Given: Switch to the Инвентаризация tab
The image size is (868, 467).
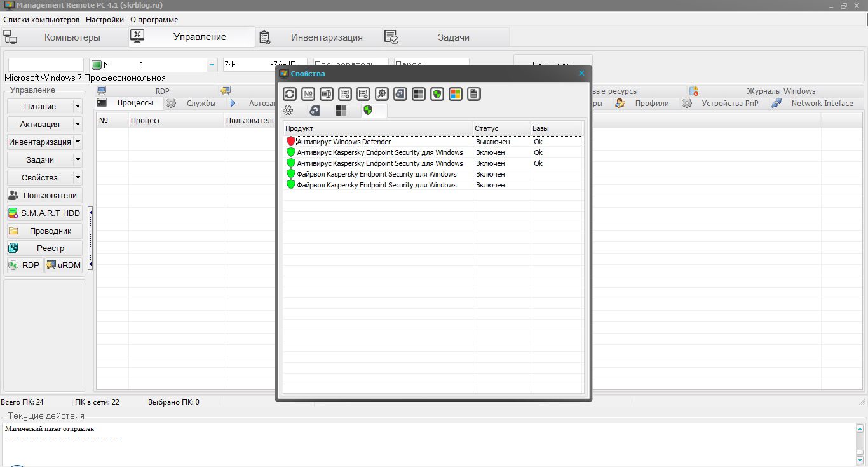Looking at the screenshot, I should point(318,37).
